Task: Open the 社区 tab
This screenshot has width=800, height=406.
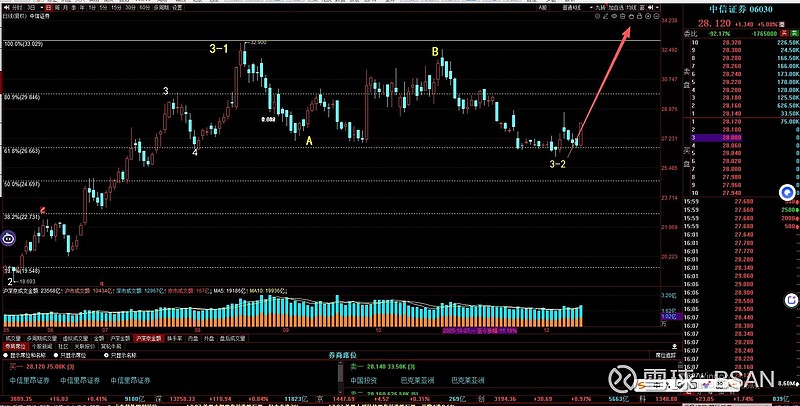Action: pyautogui.click(x=63, y=346)
